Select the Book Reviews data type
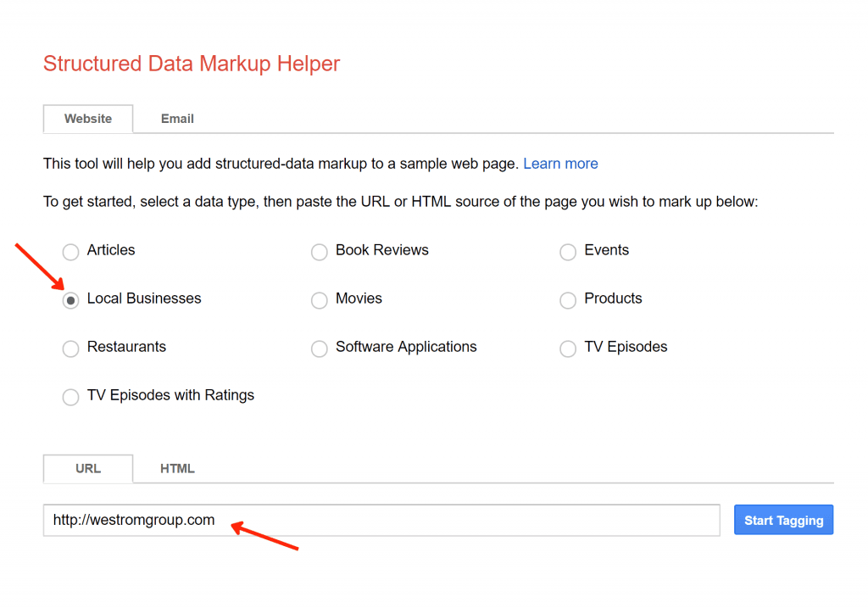 (x=320, y=252)
